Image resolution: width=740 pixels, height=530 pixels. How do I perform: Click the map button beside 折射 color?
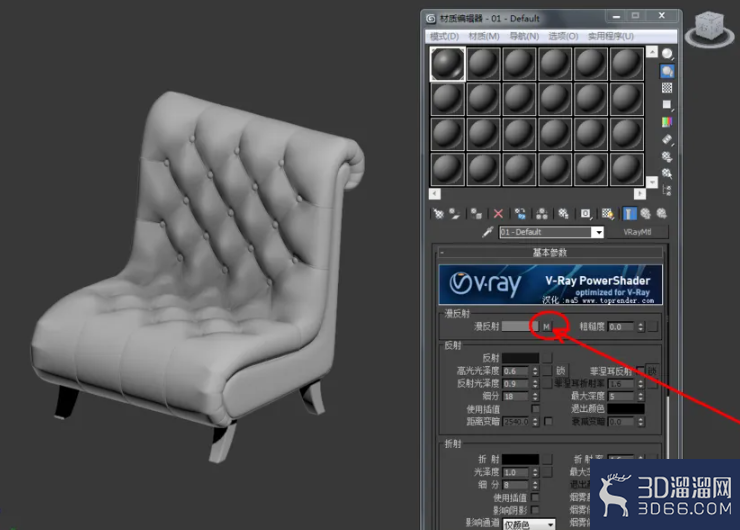click(x=547, y=459)
